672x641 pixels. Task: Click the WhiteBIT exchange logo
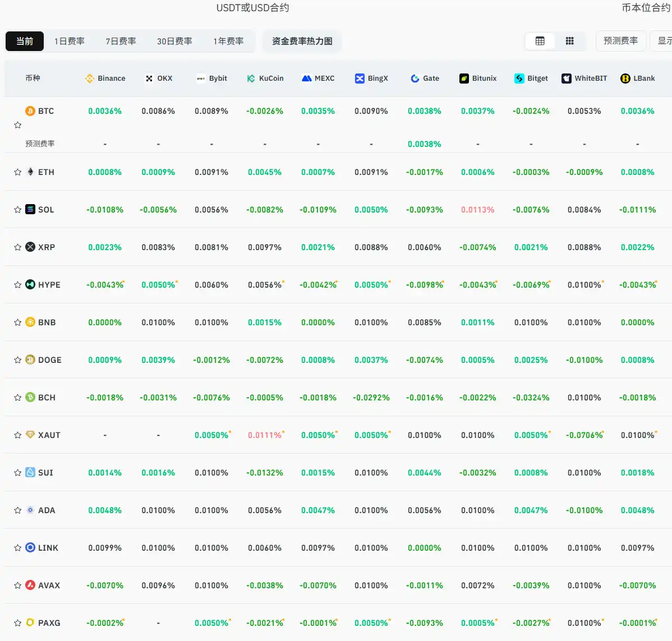567,79
